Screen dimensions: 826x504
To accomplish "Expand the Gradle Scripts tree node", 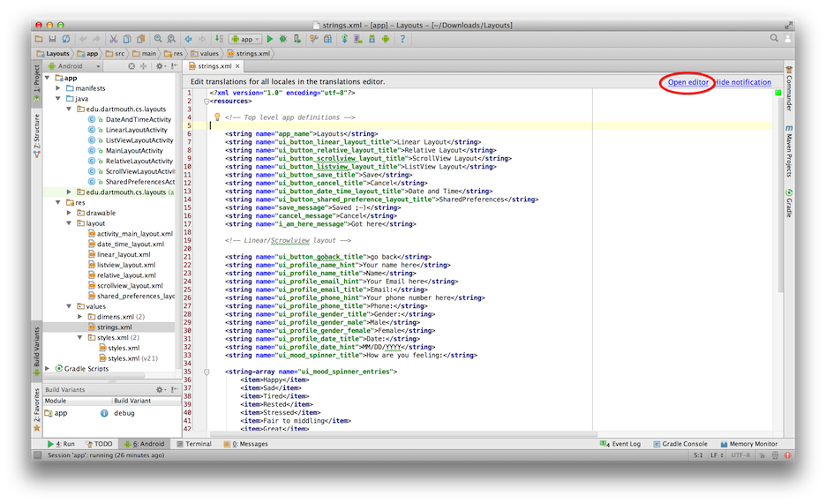I will coord(49,369).
